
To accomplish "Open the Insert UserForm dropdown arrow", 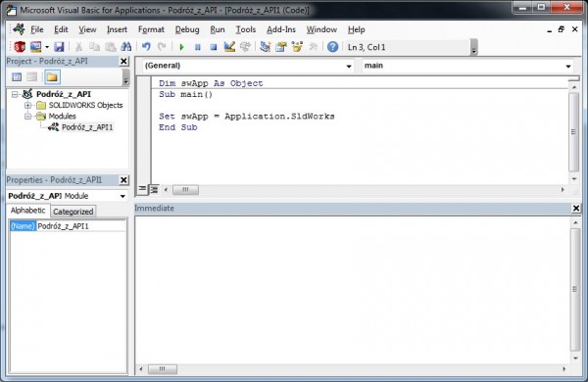I will coord(47,47).
